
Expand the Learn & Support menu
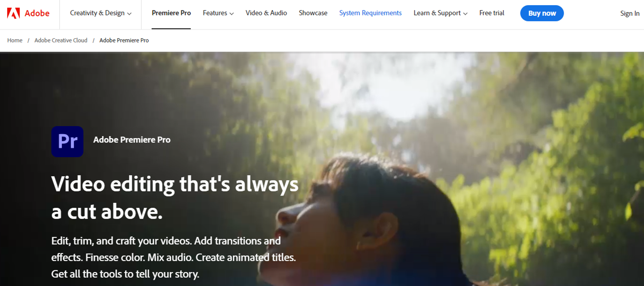click(x=440, y=13)
